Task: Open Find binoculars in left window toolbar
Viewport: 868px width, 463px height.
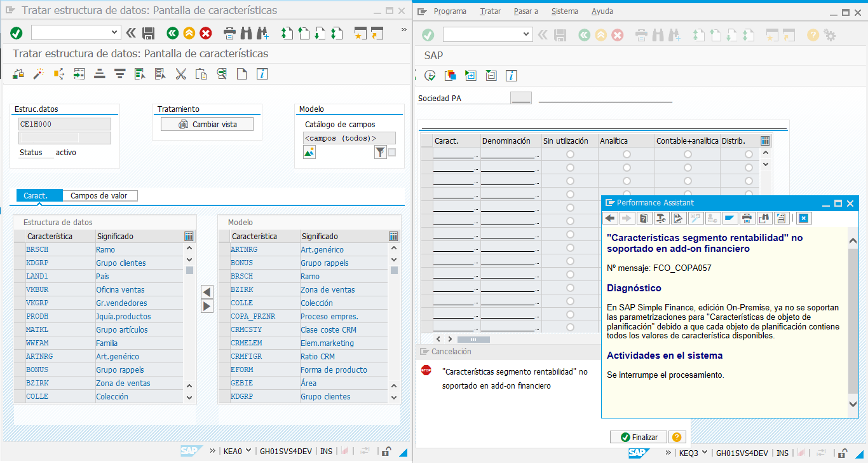Action: 246,33
